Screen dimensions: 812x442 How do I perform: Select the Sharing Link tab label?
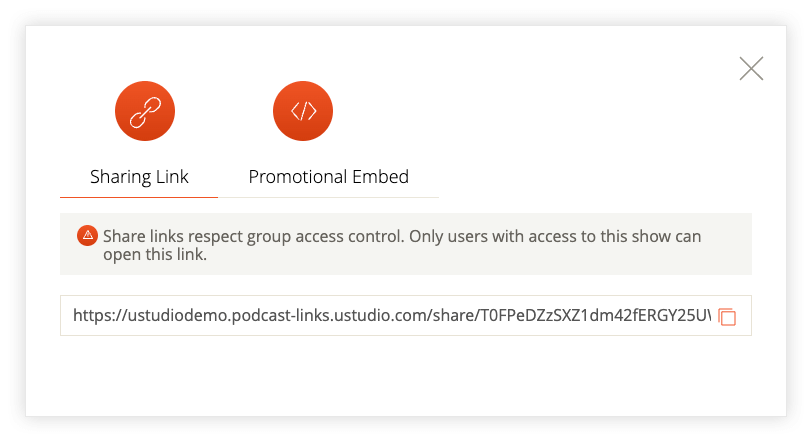pos(139,177)
